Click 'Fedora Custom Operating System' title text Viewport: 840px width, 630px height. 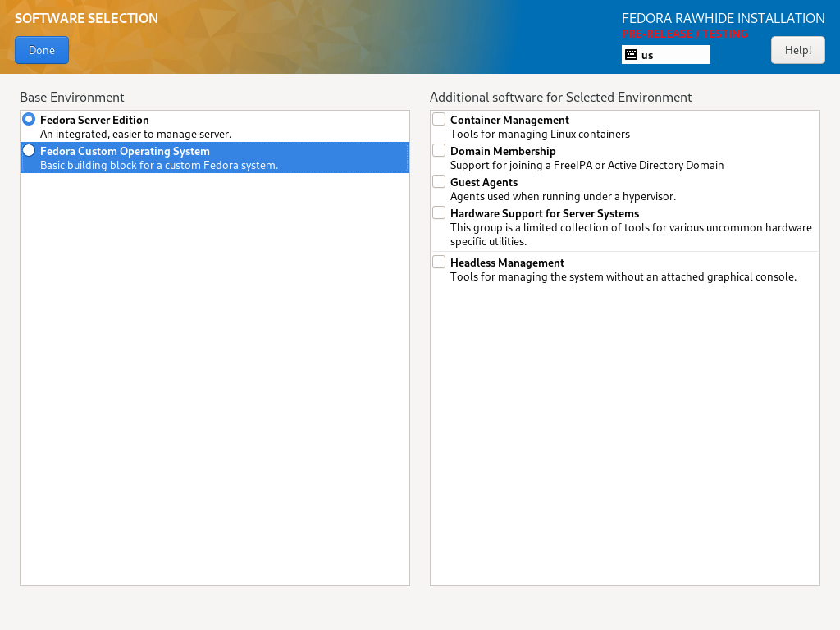125,151
